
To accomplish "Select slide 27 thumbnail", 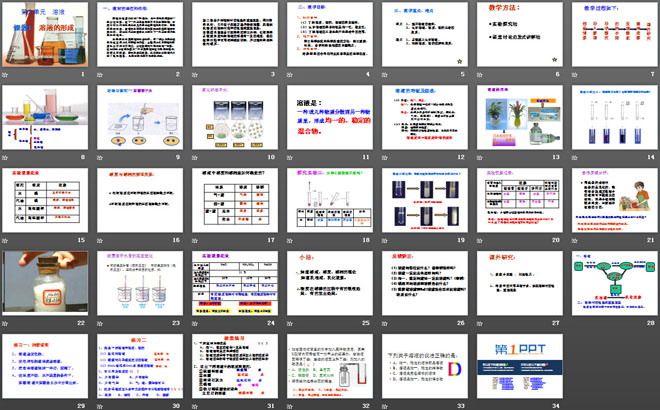I will point(520,283).
